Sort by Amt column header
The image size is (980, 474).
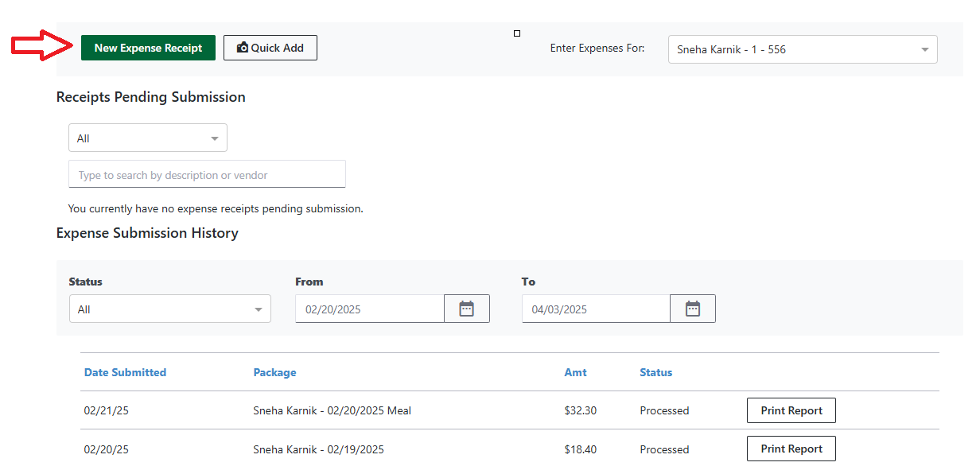point(575,372)
